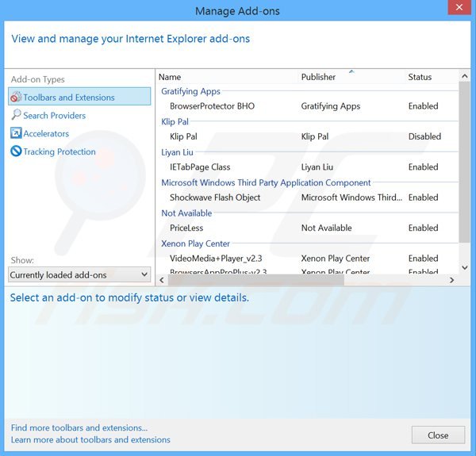Sort add-ons by Name column header

tap(170, 77)
